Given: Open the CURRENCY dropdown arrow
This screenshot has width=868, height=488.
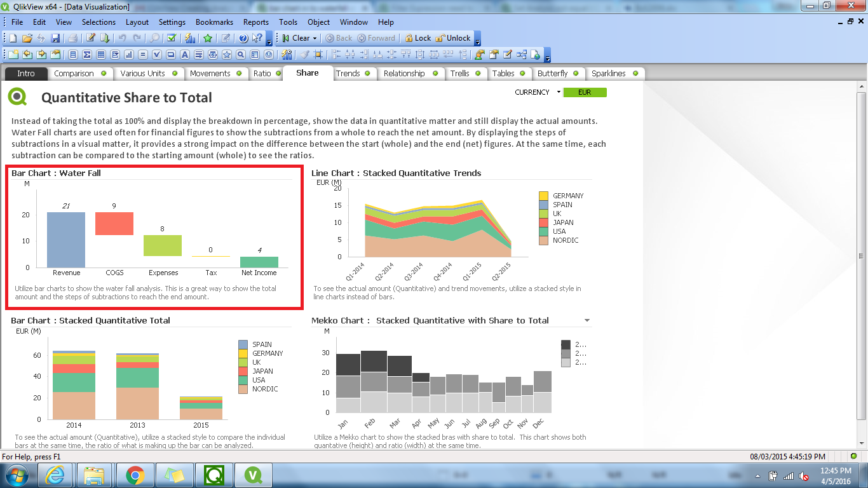Looking at the screenshot, I should point(559,92).
